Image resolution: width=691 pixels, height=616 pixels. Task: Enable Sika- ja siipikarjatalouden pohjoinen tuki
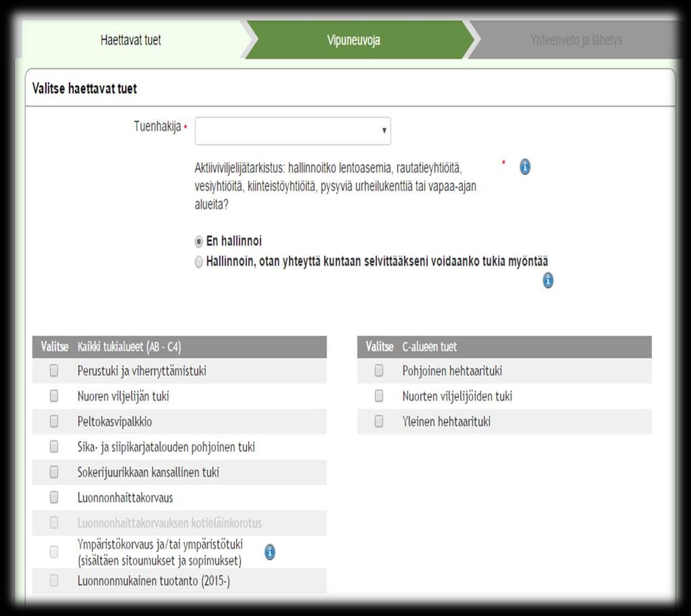coord(54,447)
